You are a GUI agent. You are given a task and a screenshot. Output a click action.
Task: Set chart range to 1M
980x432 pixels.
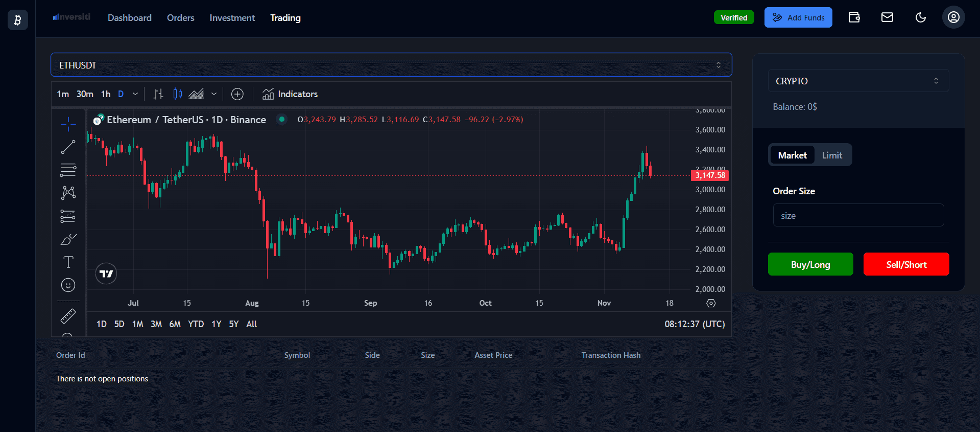[x=138, y=324]
